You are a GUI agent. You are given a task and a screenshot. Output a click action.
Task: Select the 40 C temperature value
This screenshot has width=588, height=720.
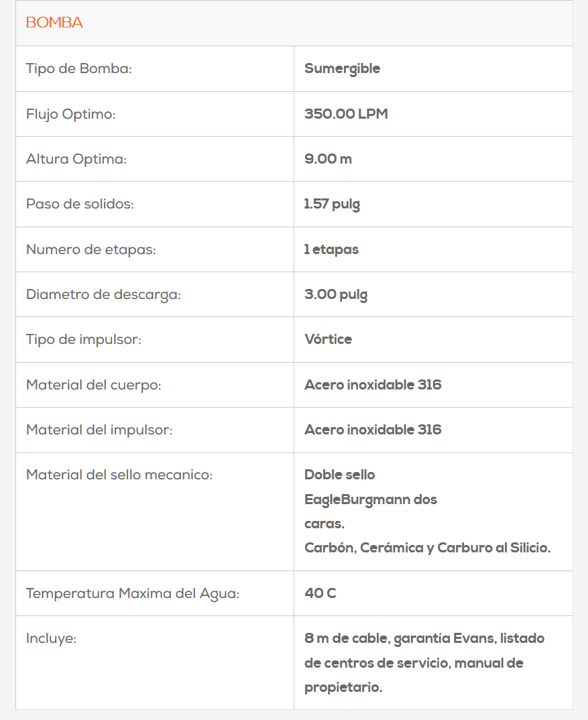320,593
